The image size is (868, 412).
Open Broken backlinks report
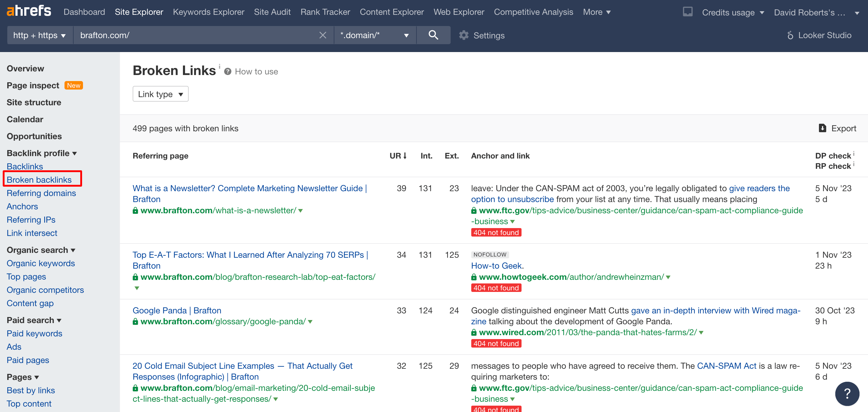coord(39,180)
